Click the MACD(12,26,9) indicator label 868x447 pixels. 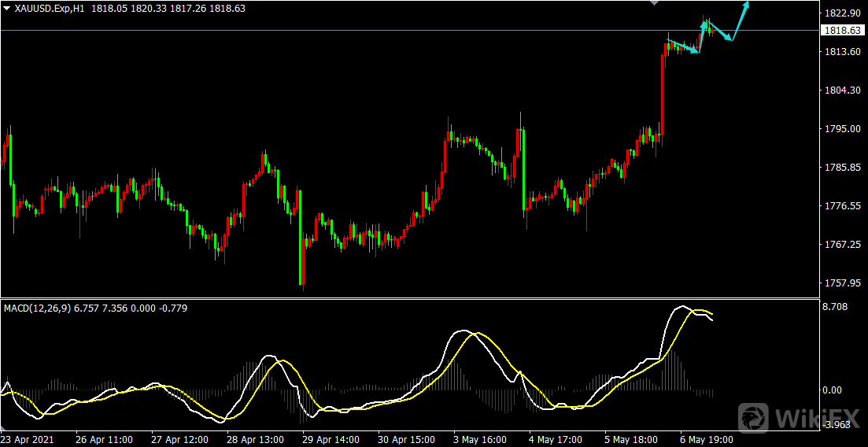coord(36,308)
